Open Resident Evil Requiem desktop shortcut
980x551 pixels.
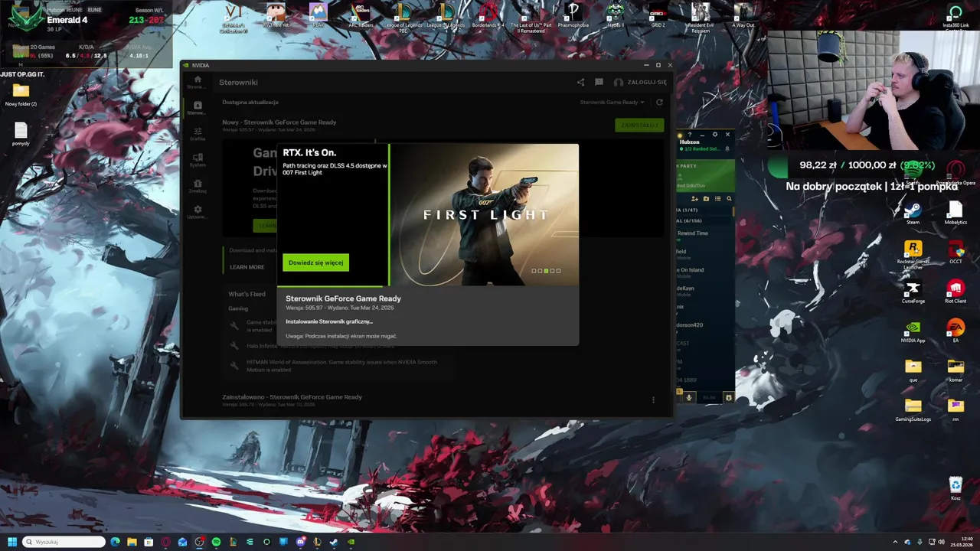click(x=701, y=17)
